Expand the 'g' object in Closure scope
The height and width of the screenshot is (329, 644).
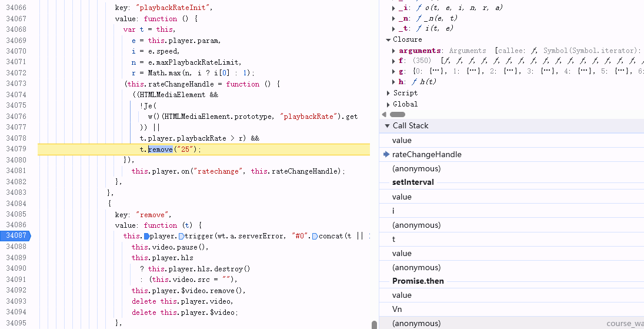[x=394, y=71]
